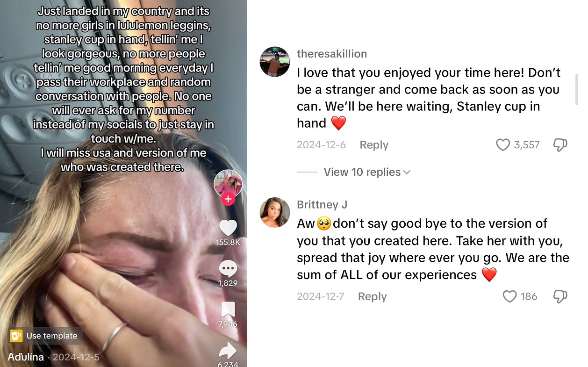
Task: Open Brittney J's profile avatar
Action: click(275, 212)
